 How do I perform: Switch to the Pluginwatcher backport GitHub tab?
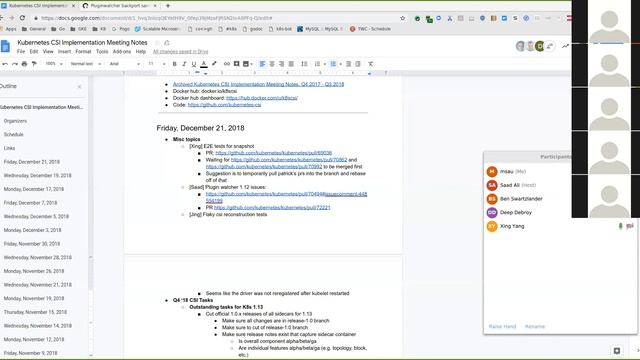[x=119, y=6]
